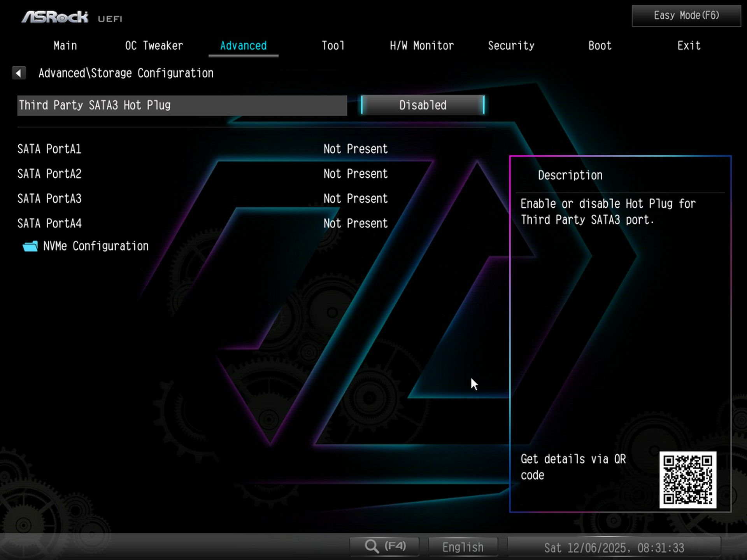Screen dimensions: 747x560
Task: Open the English language selector
Action: tap(463, 546)
